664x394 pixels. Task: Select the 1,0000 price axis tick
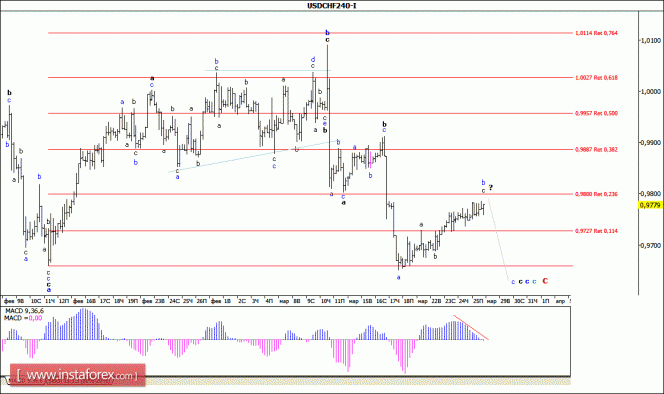pyautogui.click(x=650, y=92)
